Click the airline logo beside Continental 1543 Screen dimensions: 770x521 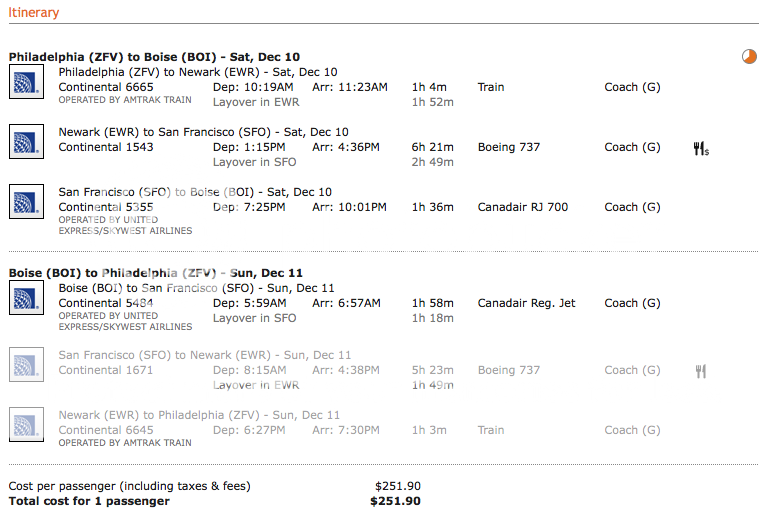coord(26,141)
